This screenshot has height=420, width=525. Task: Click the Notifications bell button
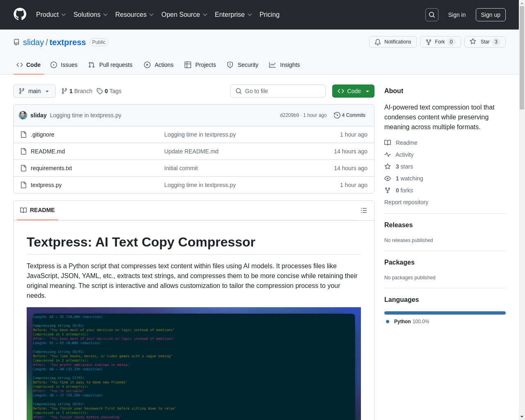pyautogui.click(x=393, y=42)
